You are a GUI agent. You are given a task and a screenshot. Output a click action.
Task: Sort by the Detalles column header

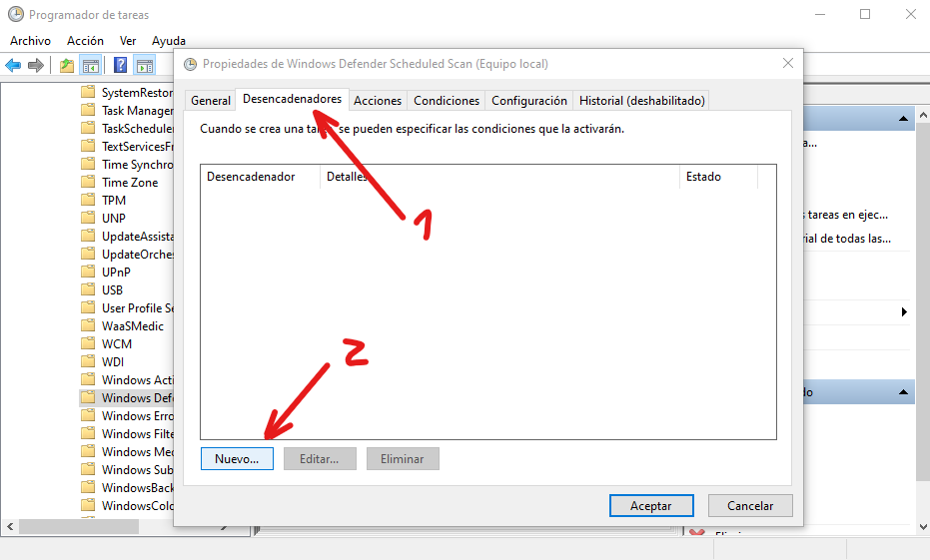tap(499, 177)
